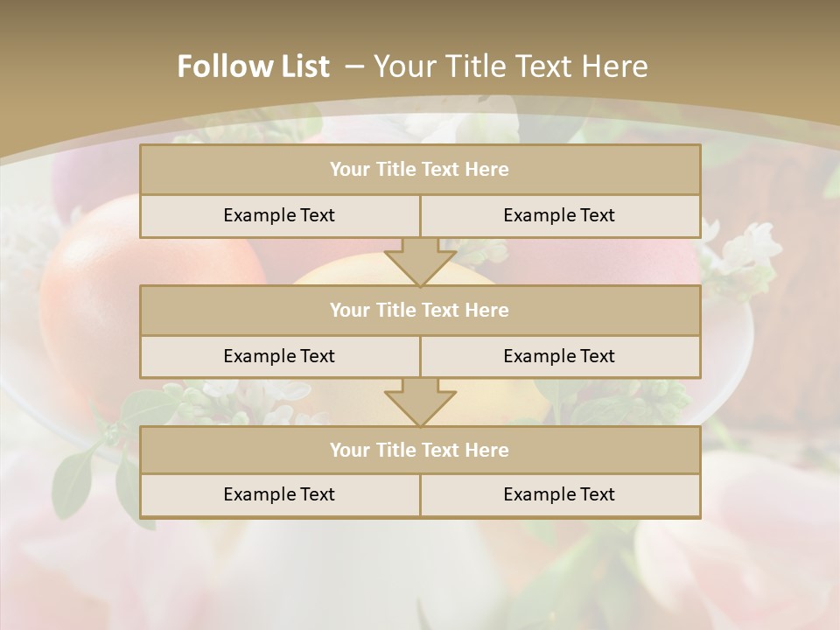
Task: Click the right 'Example Text' cell in second block
Action: click(559, 356)
